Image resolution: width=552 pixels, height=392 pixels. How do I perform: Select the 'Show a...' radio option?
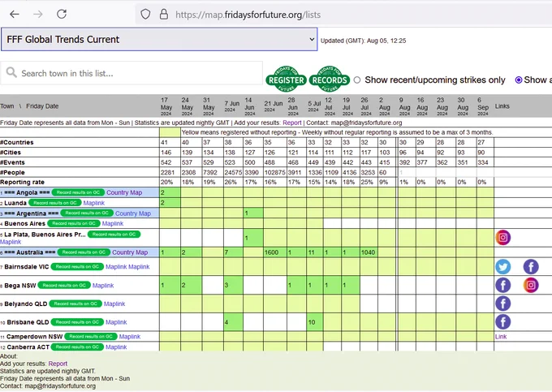point(518,80)
